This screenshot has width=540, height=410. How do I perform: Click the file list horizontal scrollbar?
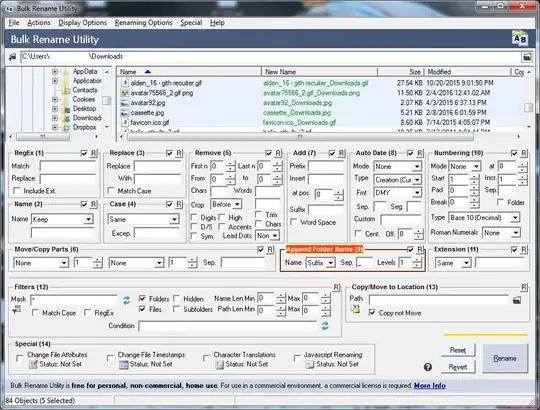(x=300, y=137)
